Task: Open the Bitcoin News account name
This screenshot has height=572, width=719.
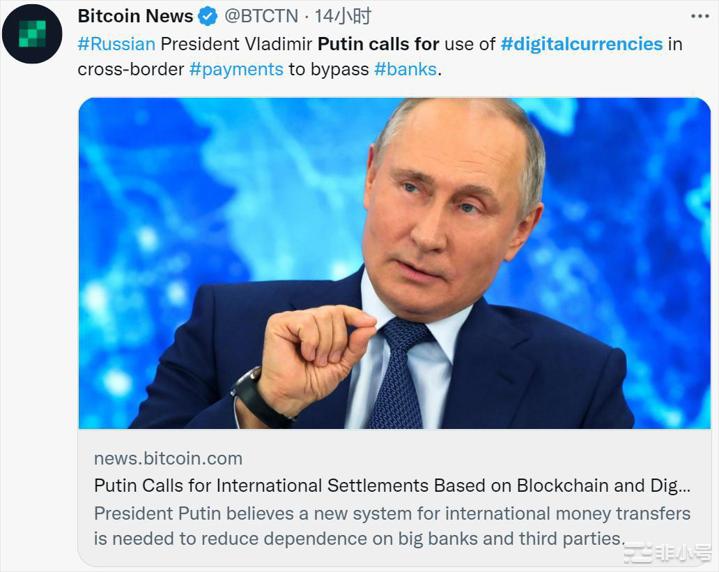Action: coord(135,17)
